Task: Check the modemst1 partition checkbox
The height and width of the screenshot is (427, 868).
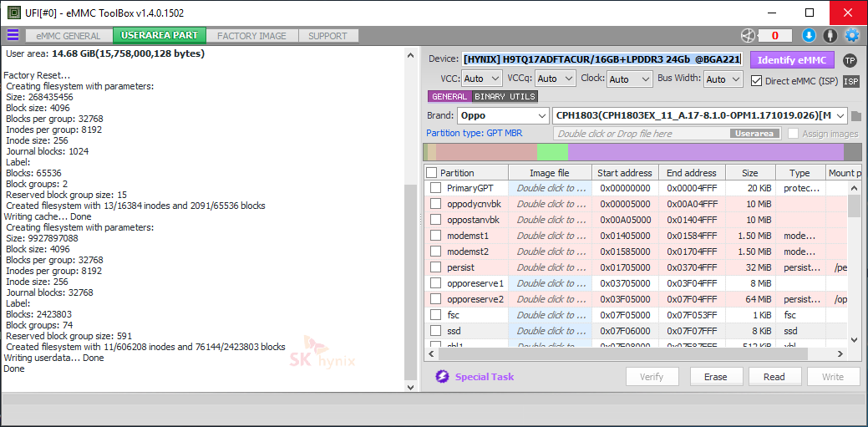Action: [435, 236]
